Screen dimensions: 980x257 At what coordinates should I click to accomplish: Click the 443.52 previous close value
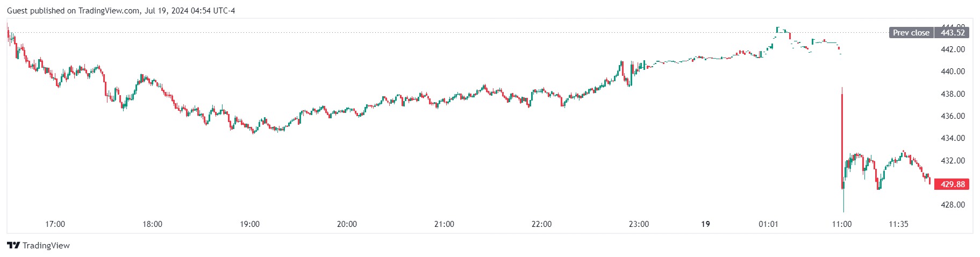[x=953, y=33]
